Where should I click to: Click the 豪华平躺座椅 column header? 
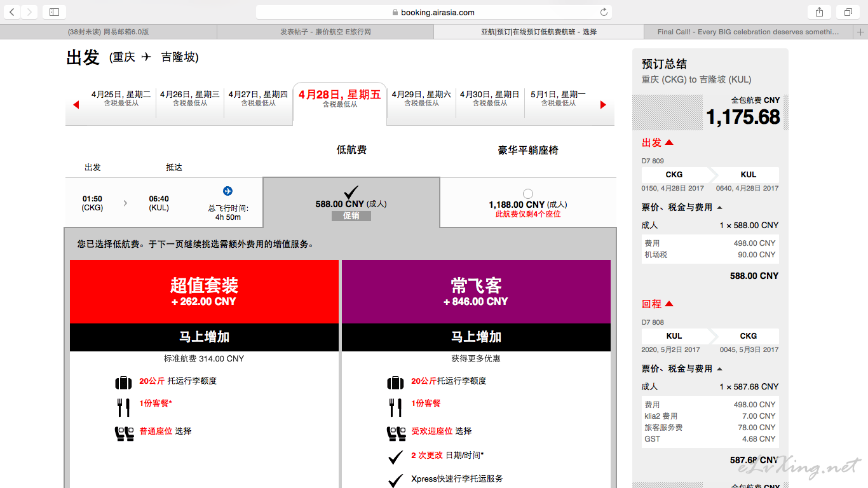pyautogui.click(x=528, y=151)
